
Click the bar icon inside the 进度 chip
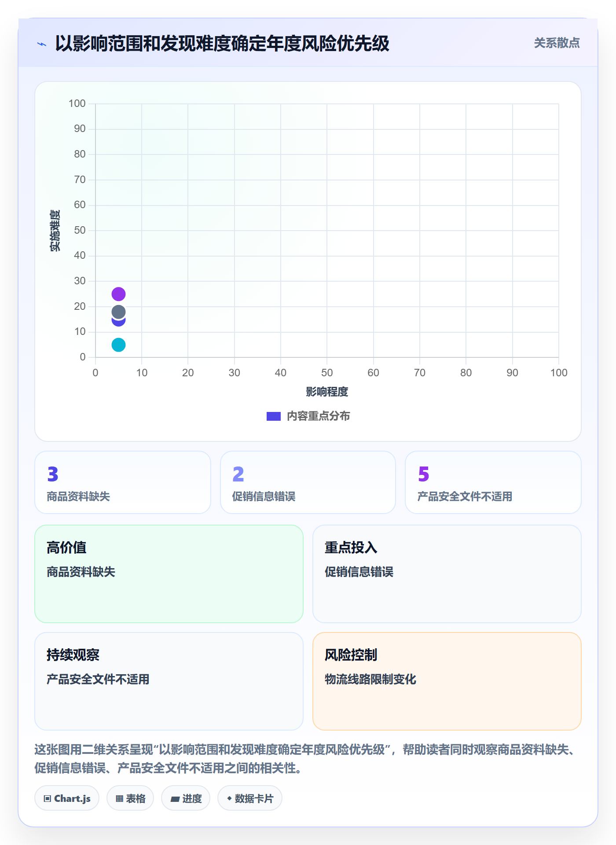click(x=175, y=799)
